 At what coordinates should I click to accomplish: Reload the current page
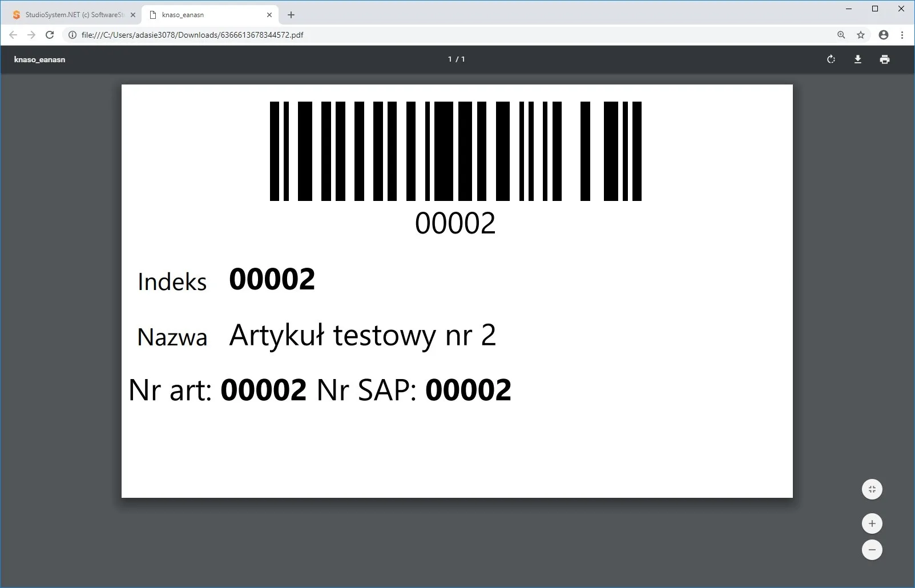pyautogui.click(x=50, y=35)
